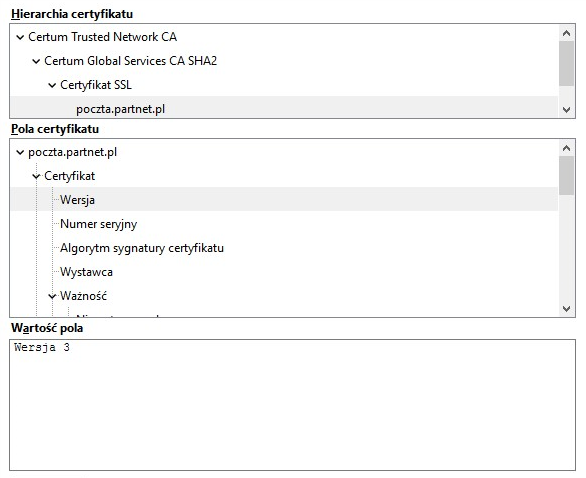Select the Wersja field
586x478 pixels.
(77, 200)
